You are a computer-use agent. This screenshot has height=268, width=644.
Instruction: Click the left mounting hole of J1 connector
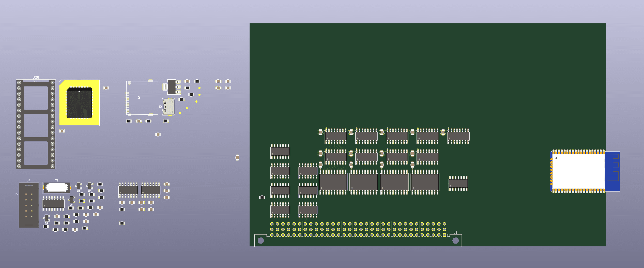pyautogui.click(x=261, y=240)
